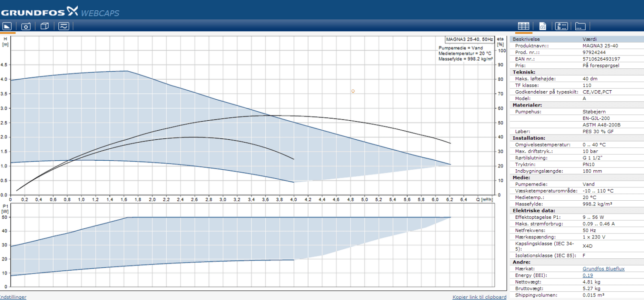
Task: Select material ASTM A48-200B
Action: coord(601,125)
